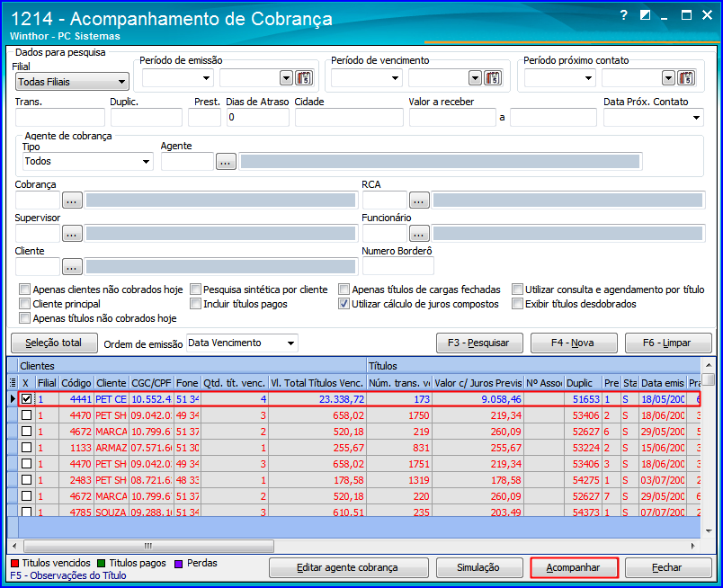
Task: Check Utilizar consulta e agendamento por título
Action: tap(517, 290)
